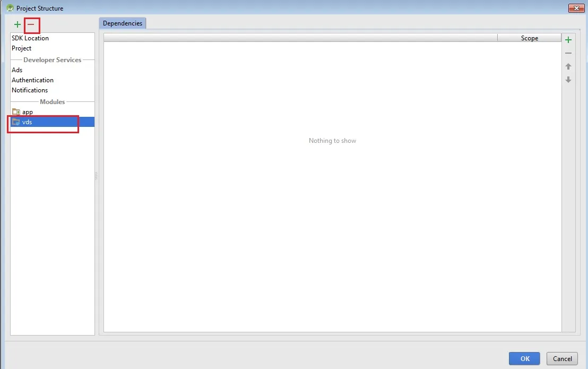The height and width of the screenshot is (369, 588).
Task: Open the Ads developer service
Action: click(x=52, y=70)
